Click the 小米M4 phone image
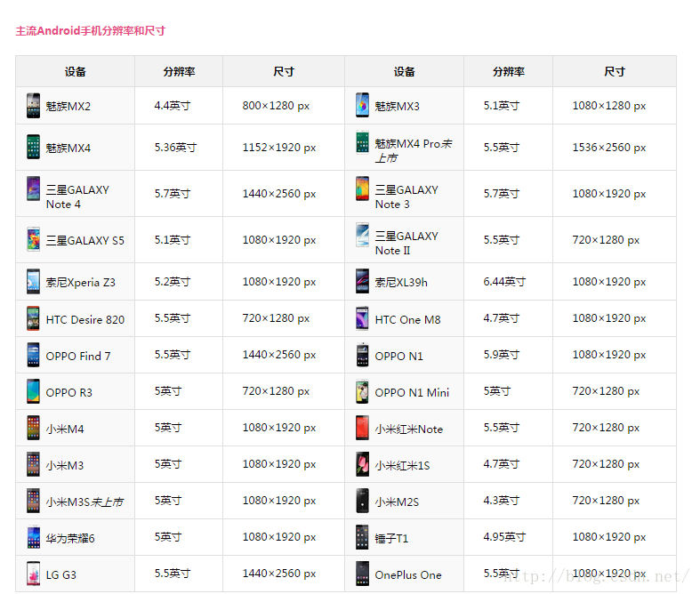 coord(33,428)
